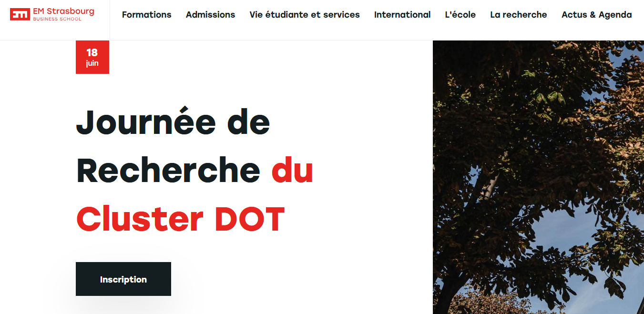Click the red EM logo icon

click(x=20, y=15)
